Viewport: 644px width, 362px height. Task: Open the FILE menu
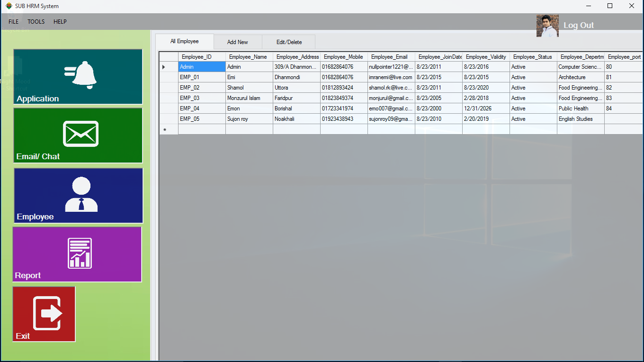13,21
